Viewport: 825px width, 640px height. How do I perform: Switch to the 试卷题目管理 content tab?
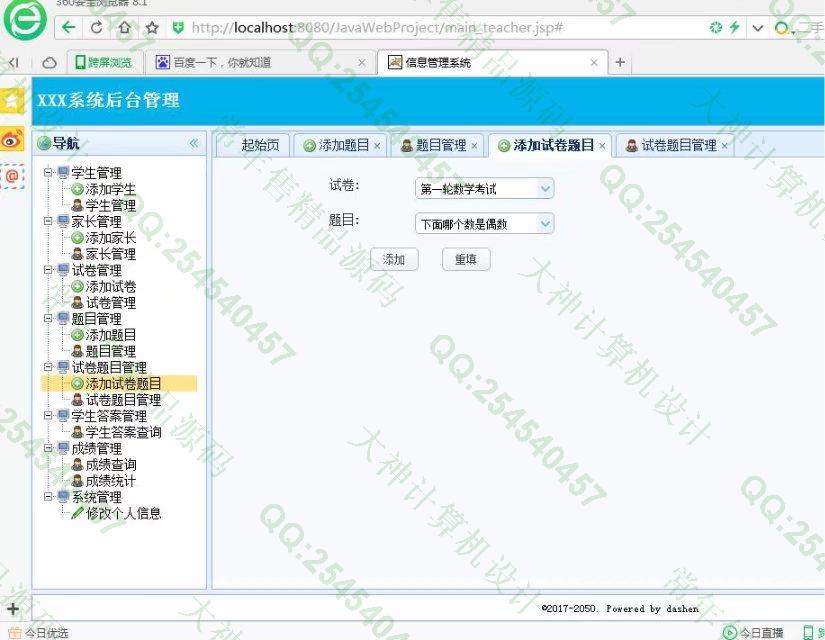pos(679,145)
